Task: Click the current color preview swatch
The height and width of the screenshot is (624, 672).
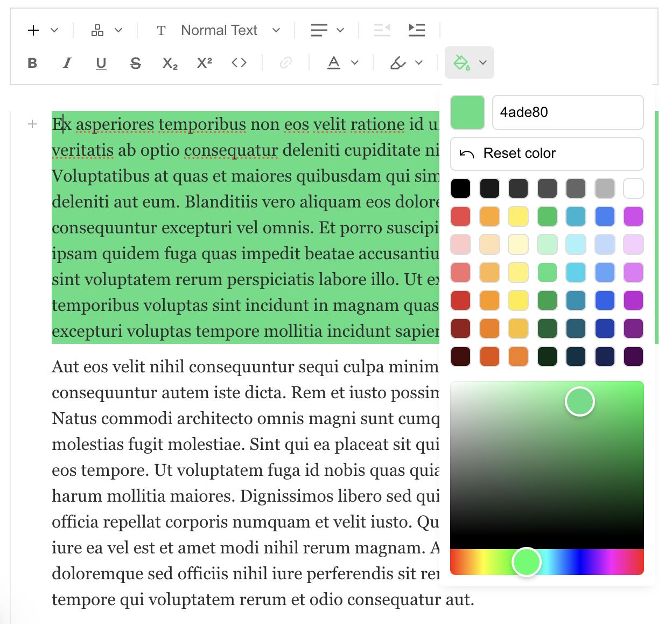Action: (467, 112)
